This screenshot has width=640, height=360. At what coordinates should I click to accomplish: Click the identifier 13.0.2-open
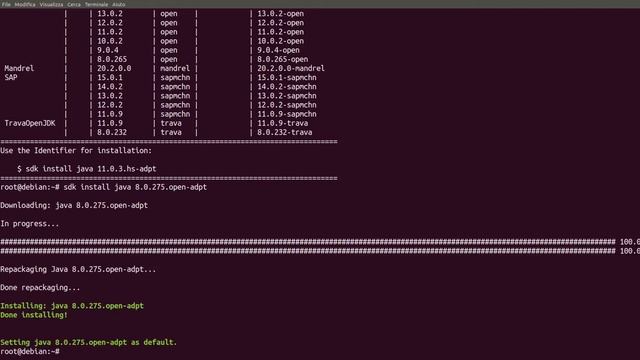(280, 13)
